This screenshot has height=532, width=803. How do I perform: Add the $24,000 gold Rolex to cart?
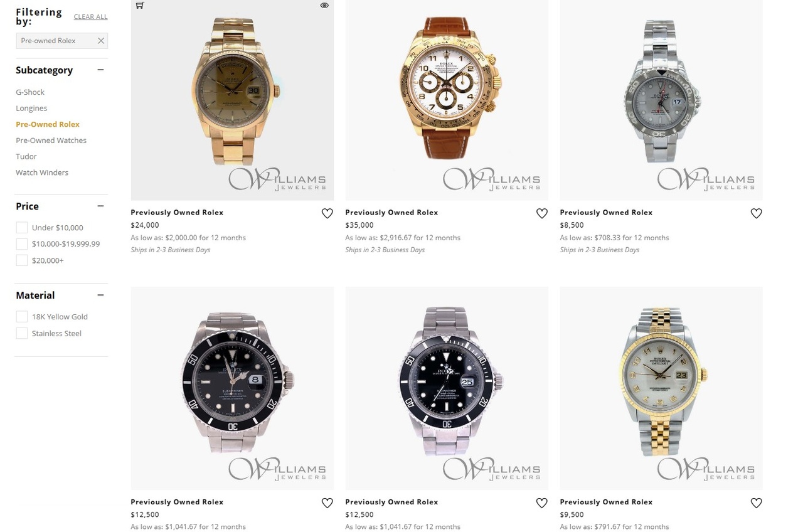point(140,5)
